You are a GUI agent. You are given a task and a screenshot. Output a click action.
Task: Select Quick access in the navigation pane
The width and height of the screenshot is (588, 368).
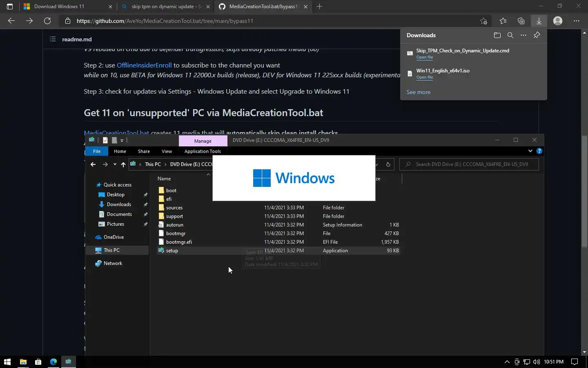(x=117, y=185)
